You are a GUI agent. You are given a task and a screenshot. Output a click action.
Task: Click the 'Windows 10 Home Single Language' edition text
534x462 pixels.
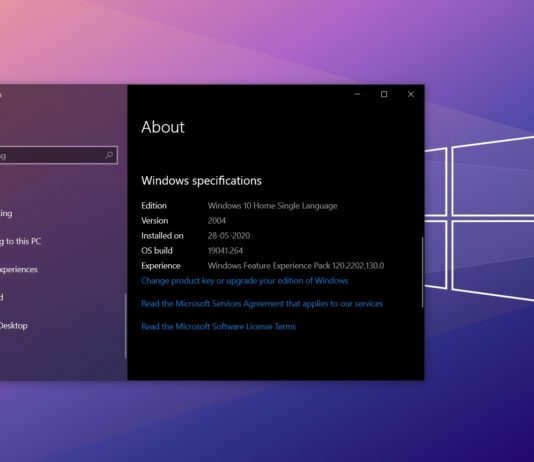tap(272, 206)
